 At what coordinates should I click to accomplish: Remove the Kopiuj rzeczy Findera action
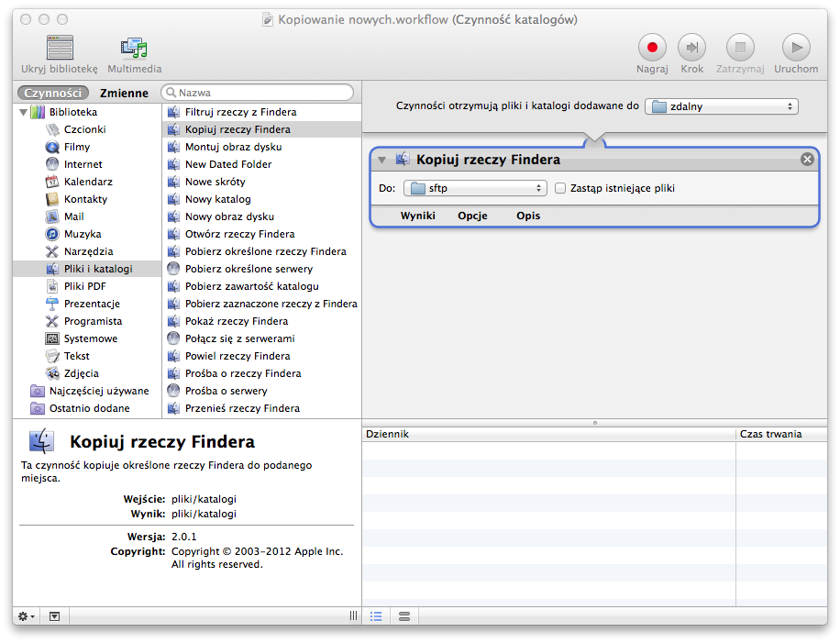(807, 160)
